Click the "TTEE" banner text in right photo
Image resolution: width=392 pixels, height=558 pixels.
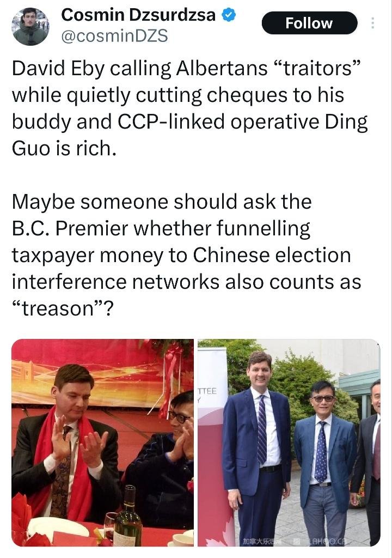[x=207, y=391]
